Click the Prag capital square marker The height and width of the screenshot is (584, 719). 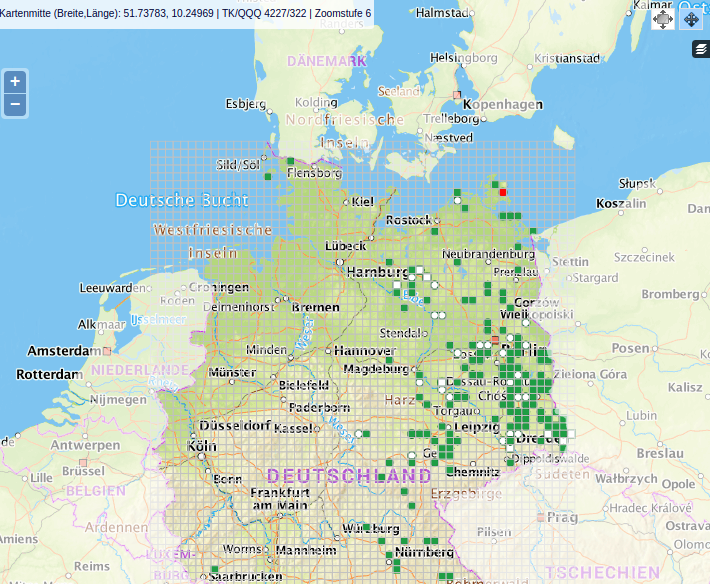tap(541, 518)
